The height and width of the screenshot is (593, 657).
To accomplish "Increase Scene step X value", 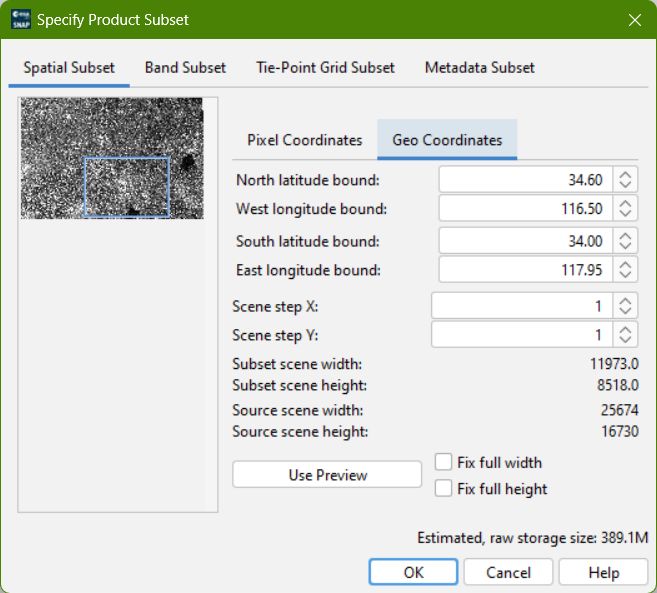I will [625, 301].
